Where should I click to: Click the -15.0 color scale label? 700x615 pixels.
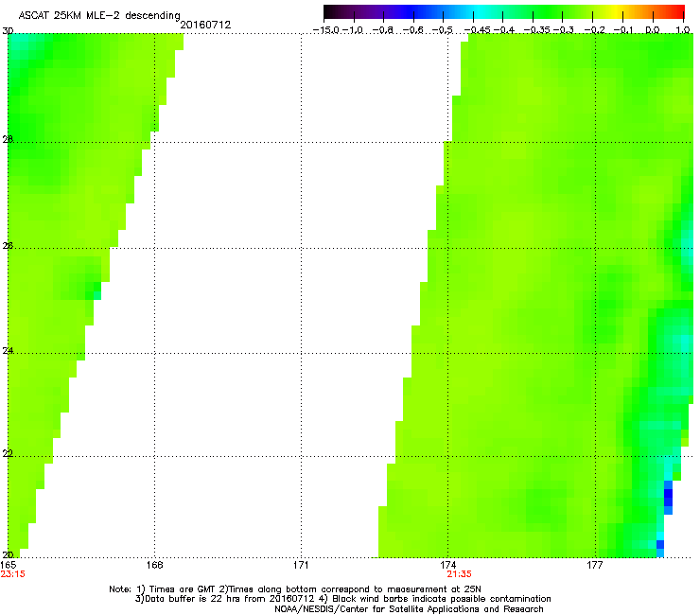[x=326, y=30]
